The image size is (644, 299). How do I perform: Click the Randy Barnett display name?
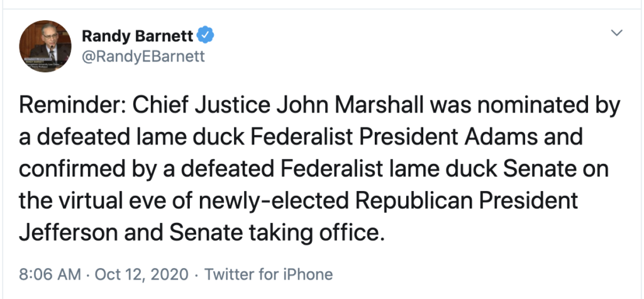pos(138,36)
